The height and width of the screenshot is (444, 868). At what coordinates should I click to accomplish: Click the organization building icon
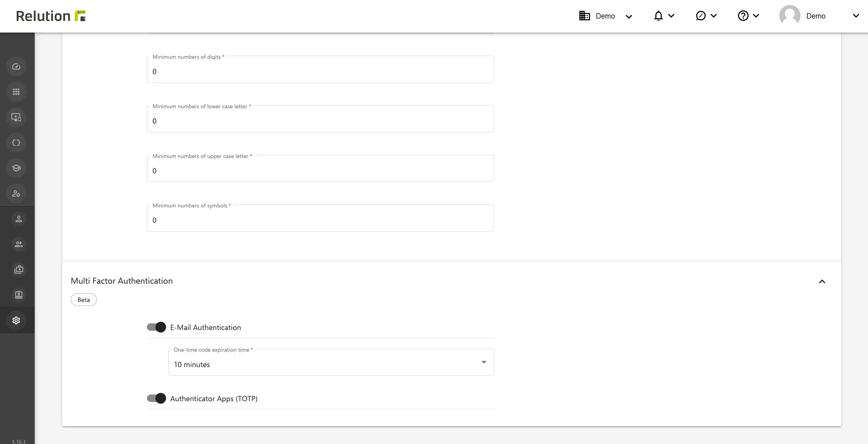coord(584,16)
